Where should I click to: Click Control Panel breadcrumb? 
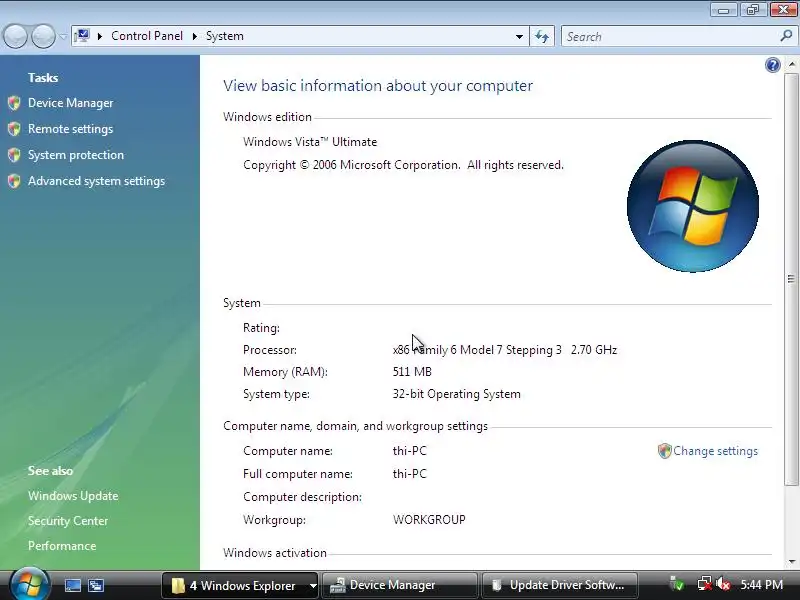147,36
